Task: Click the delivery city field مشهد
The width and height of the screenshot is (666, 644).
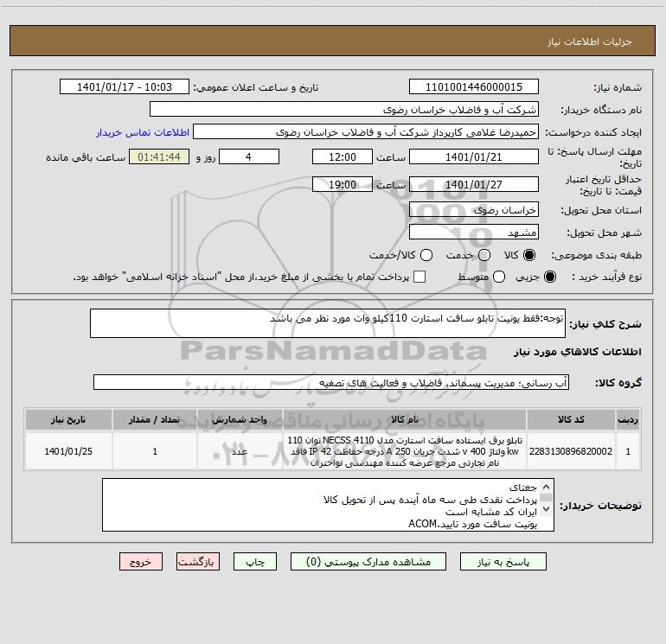Action: click(474, 232)
